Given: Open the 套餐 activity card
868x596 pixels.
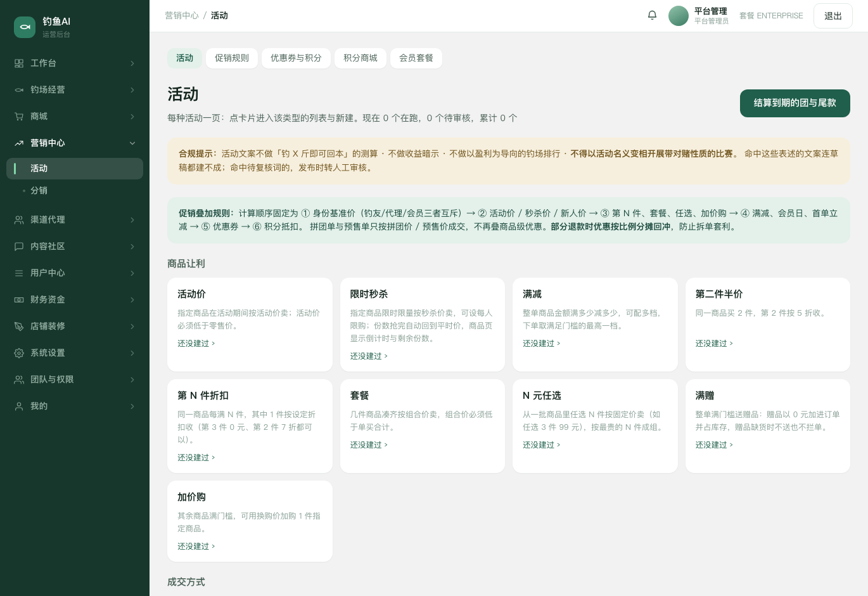Looking at the screenshot, I should tap(423, 426).
